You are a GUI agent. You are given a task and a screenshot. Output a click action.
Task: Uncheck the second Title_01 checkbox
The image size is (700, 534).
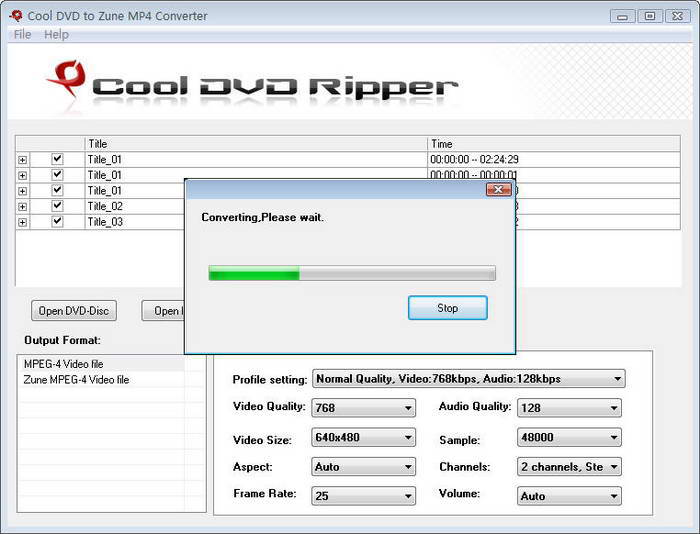57,175
